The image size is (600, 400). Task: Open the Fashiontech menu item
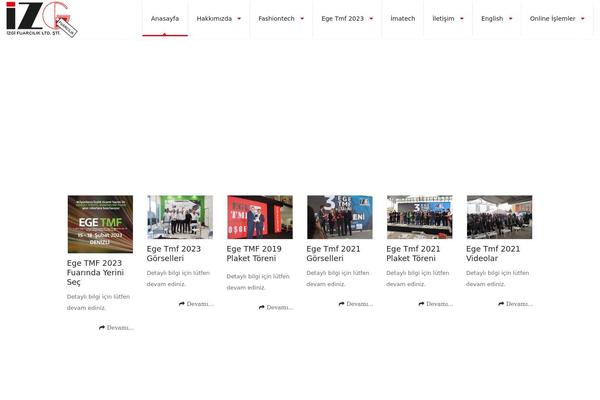coord(276,18)
